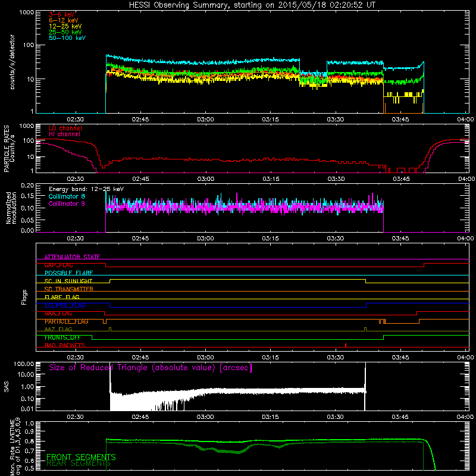Select the POSSIBLE_FLARE flag label
Screen dimensions: 476x476
pos(68,273)
